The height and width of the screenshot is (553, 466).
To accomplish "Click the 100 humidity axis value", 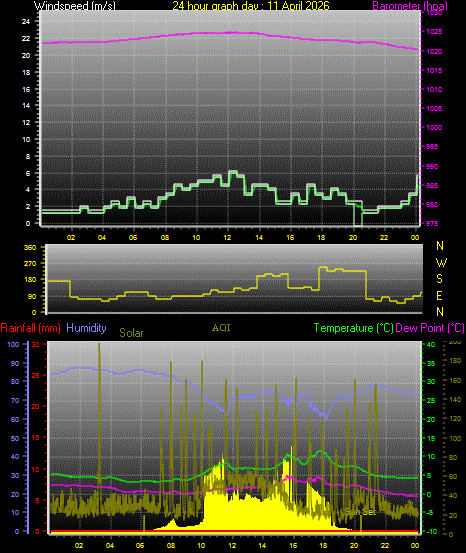I will click(x=13, y=345).
